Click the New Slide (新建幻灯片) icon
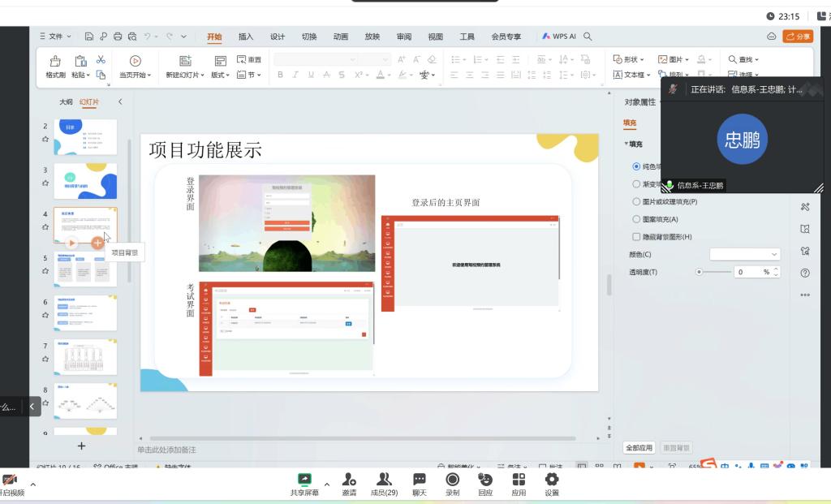This screenshot has height=504, width=831. point(185,61)
